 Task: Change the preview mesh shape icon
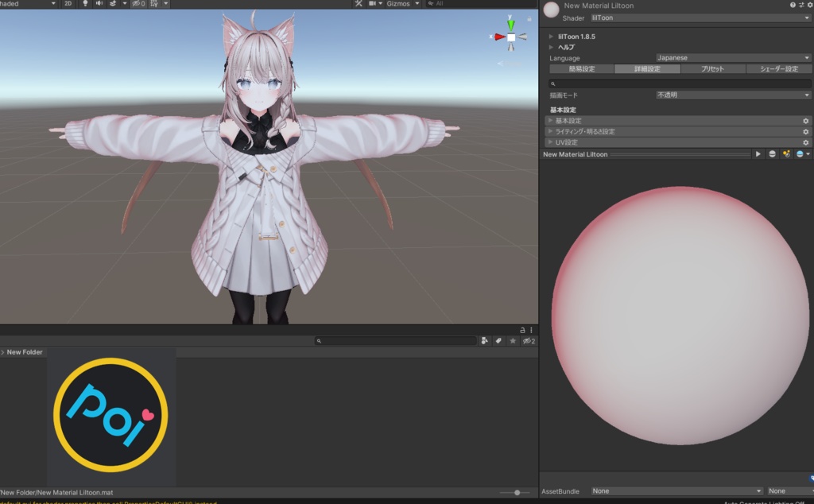772,154
